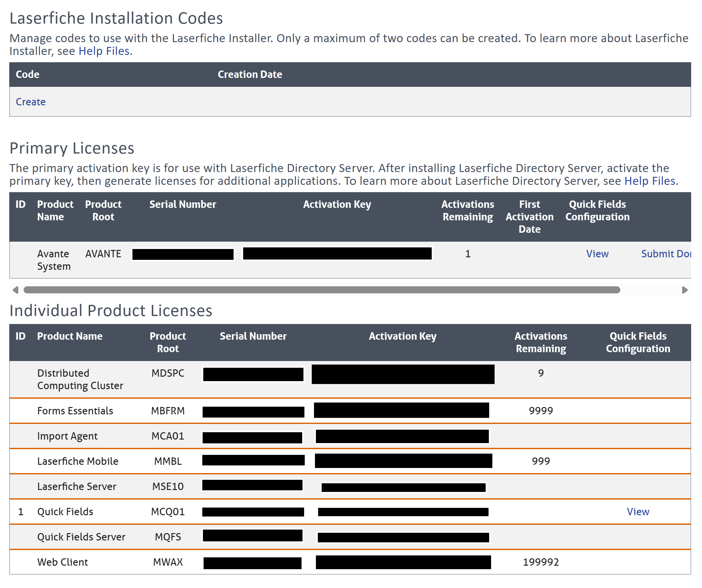Click Creation Date column header

click(250, 74)
